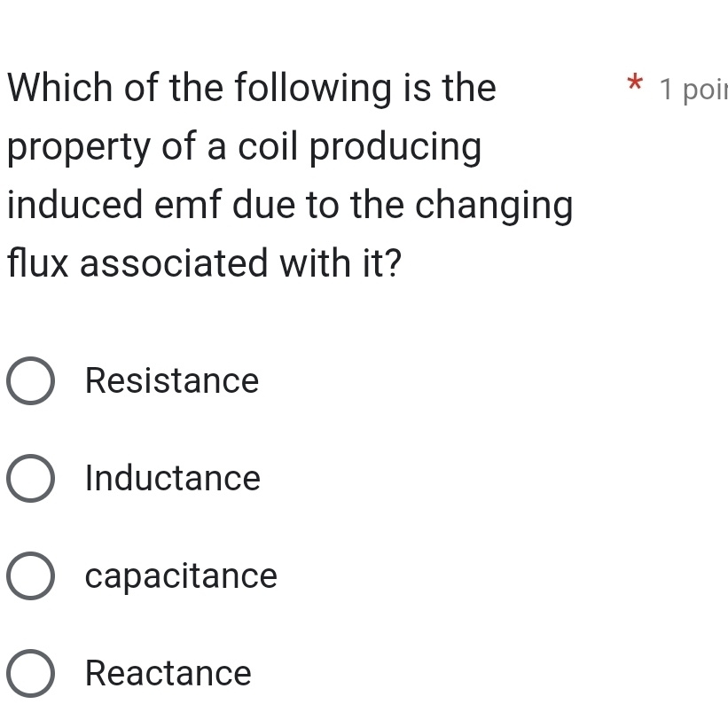
Task: Mark the Reactance radio button
Action: point(33,673)
